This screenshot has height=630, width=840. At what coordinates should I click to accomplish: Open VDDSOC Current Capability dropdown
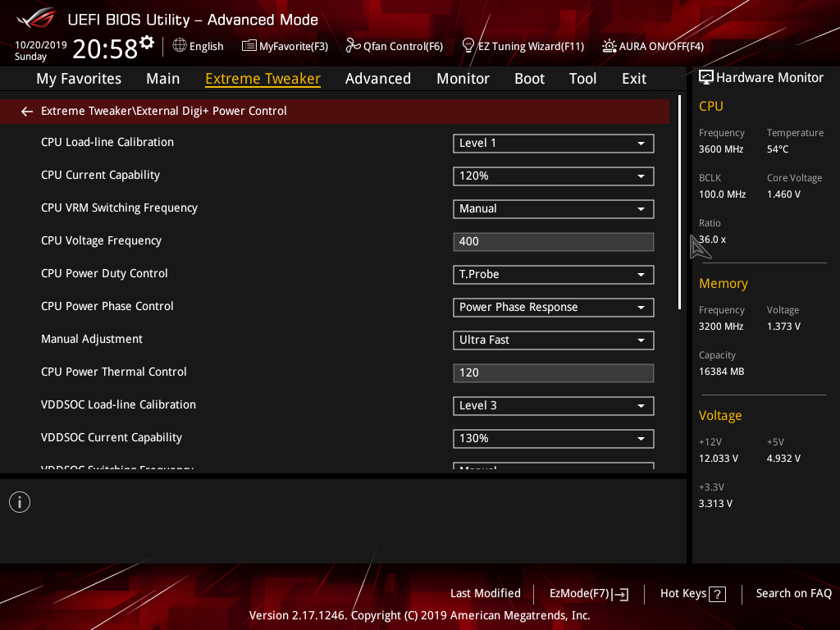(x=554, y=438)
